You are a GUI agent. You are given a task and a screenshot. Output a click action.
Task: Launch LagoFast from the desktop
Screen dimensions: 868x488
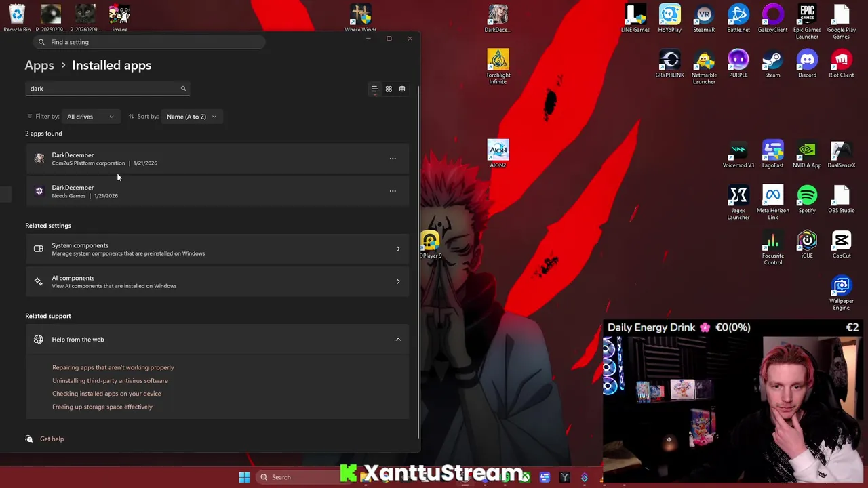pos(772,154)
